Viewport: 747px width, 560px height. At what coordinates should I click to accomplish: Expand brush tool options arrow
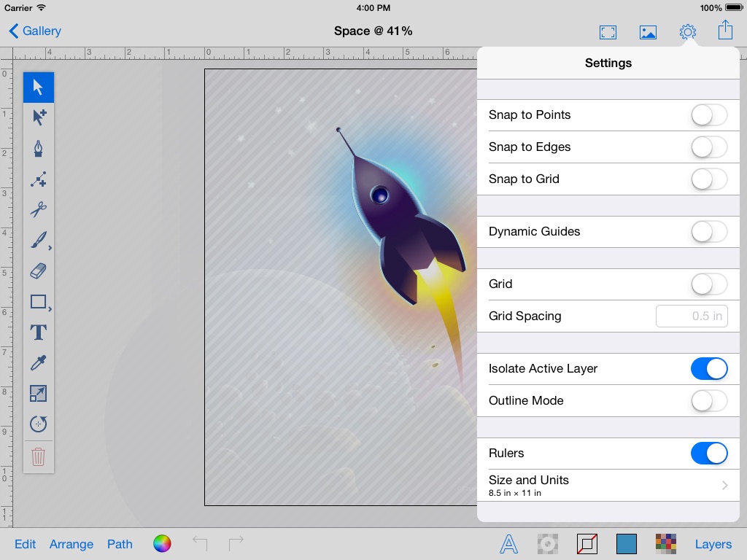[x=50, y=248]
